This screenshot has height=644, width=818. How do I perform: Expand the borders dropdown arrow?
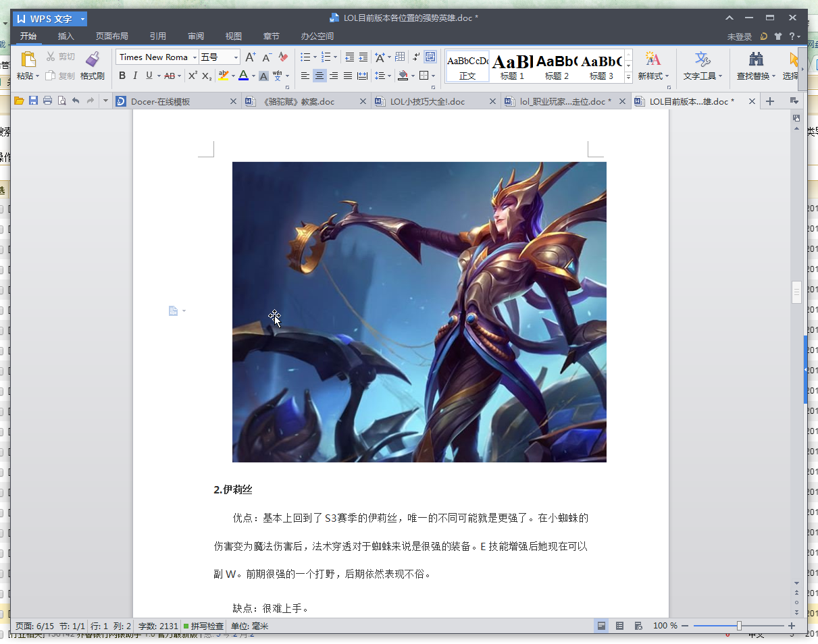click(x=432, y=76)
